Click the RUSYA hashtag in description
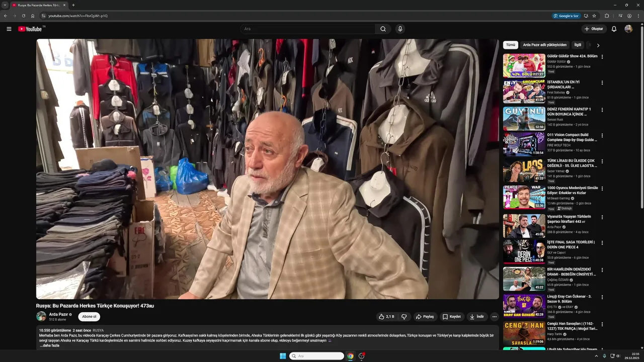The width and height of the screenshot is (644, 362). coord(98,330)
